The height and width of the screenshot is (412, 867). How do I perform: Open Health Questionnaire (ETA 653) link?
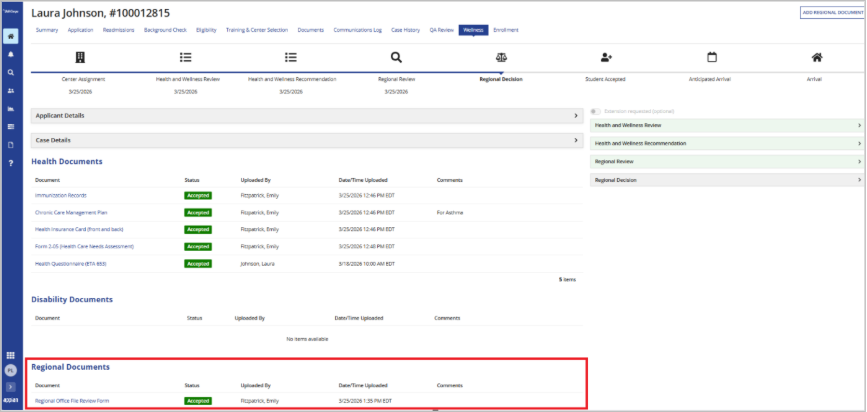click(70, 264)
